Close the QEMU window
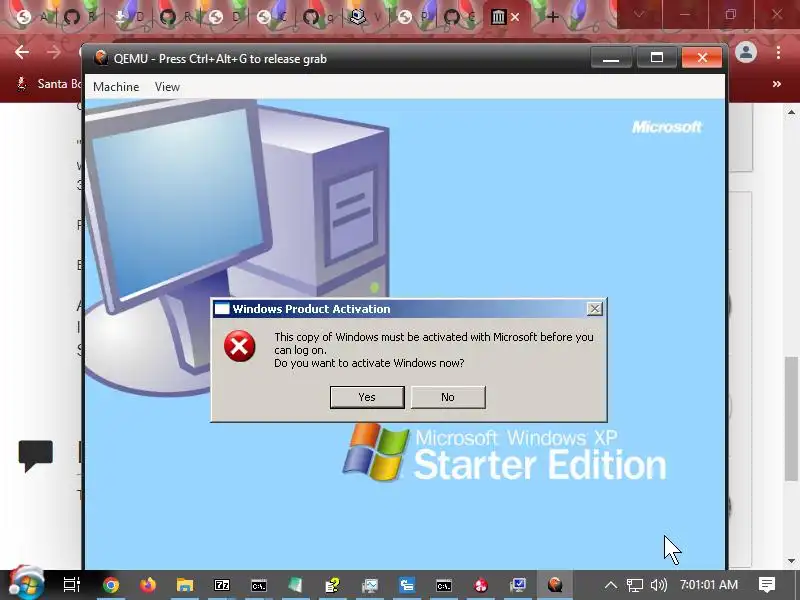Image resolution: width=800 pixels, height=600 pixels. 702,58
